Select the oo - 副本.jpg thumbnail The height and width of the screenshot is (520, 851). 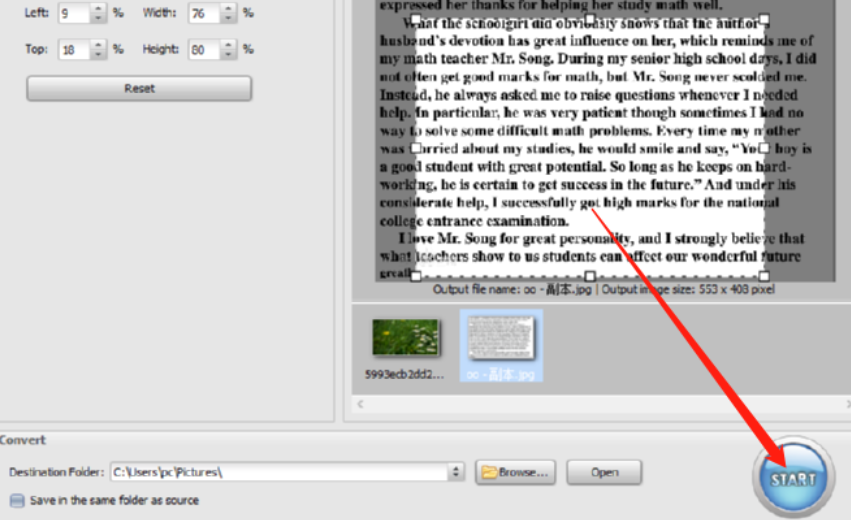pos(501,345)
